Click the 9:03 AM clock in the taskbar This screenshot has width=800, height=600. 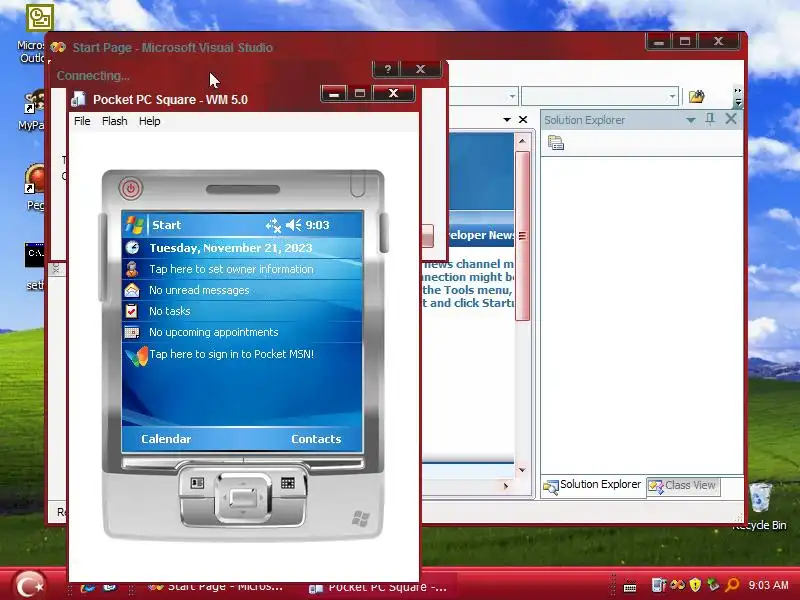click(x=768, y=585)
